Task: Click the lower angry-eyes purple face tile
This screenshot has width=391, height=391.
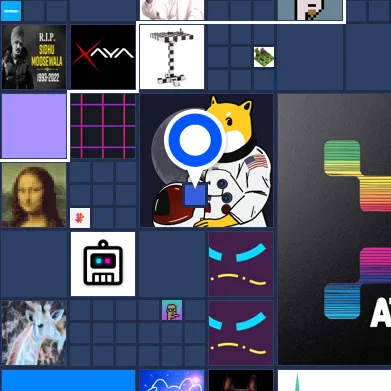Action: (x=241, y=333)
